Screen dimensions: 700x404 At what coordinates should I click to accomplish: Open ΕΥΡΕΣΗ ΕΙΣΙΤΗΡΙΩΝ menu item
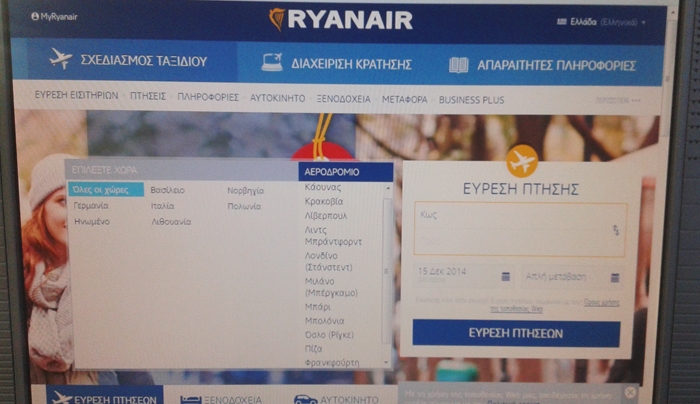[77, 95]
